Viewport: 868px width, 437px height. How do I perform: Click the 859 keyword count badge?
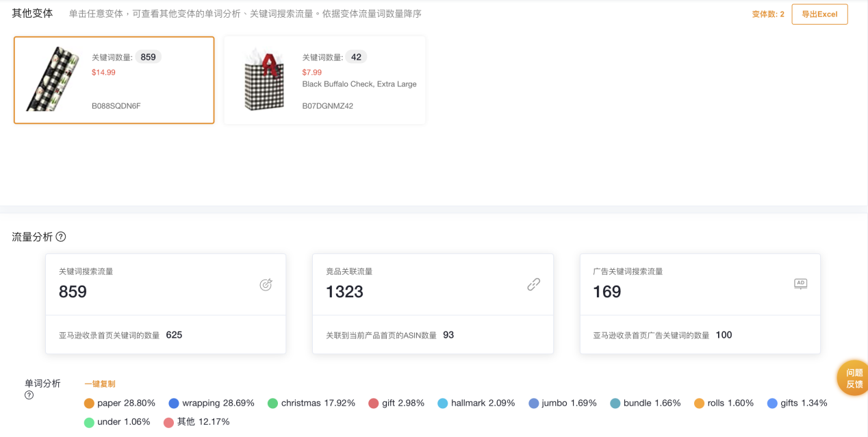coord(148,58)
